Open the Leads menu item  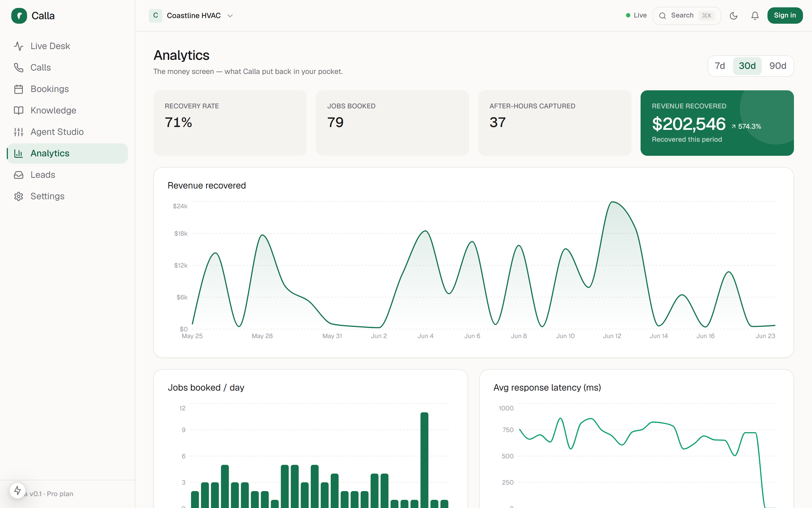[x=67, y=175]
